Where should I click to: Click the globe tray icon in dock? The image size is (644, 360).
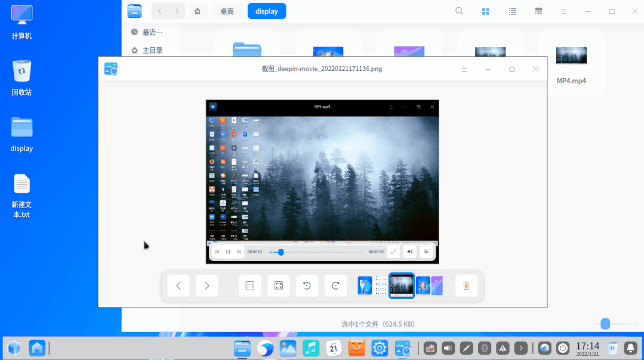[544, 349]
